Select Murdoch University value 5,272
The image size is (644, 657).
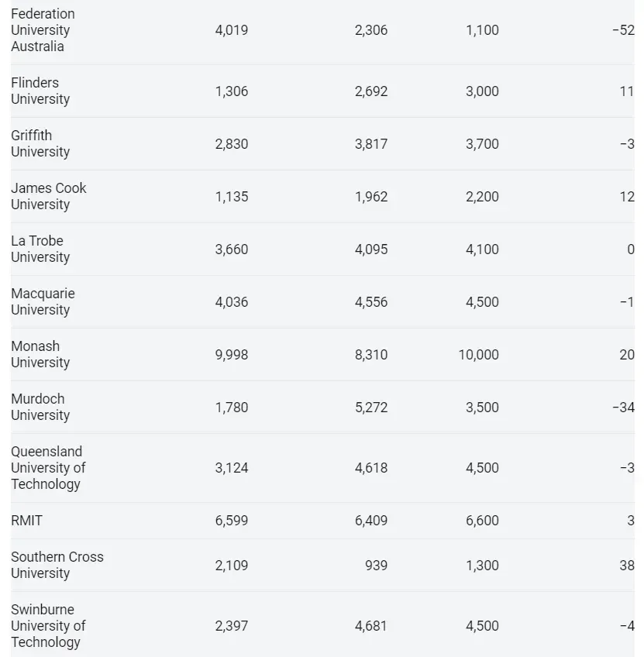click(371, 408)
